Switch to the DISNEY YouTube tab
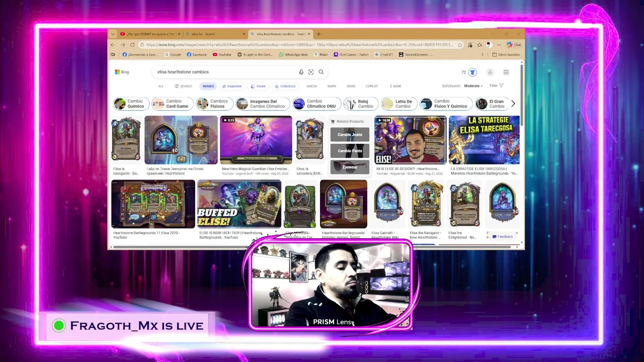This screenshot has width=644, height=362. pos(150,34)
